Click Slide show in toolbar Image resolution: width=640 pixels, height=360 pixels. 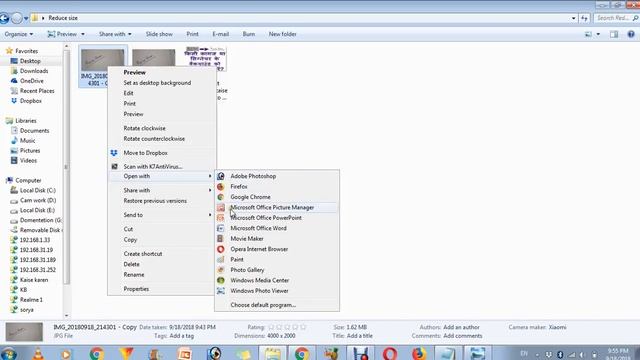click(x=159, y=34)
